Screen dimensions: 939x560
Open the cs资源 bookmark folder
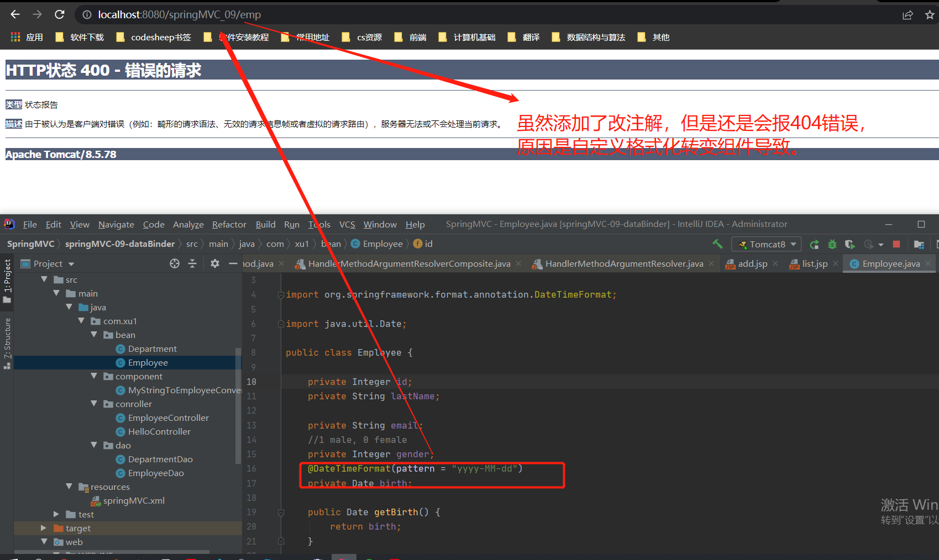click(x=361, y=37)
